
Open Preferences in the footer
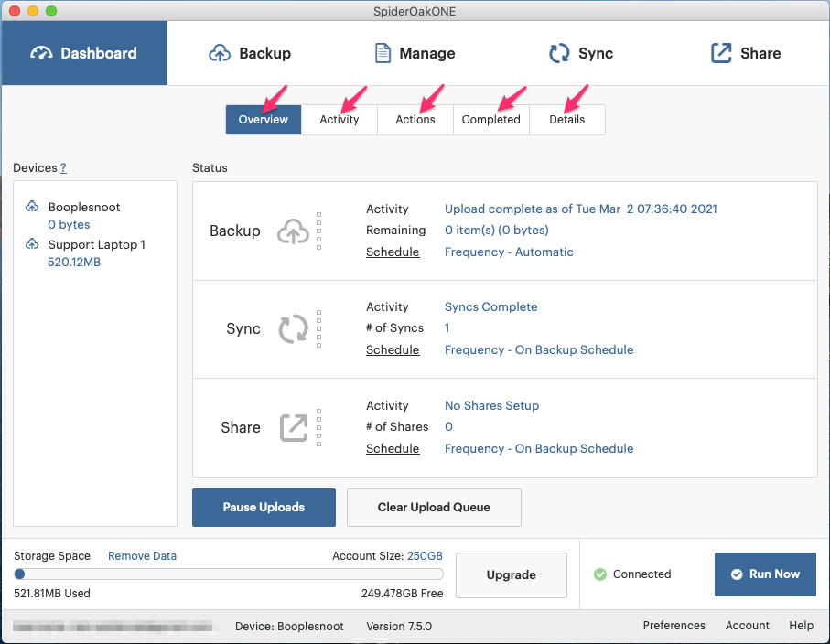[x=674, y=626]
